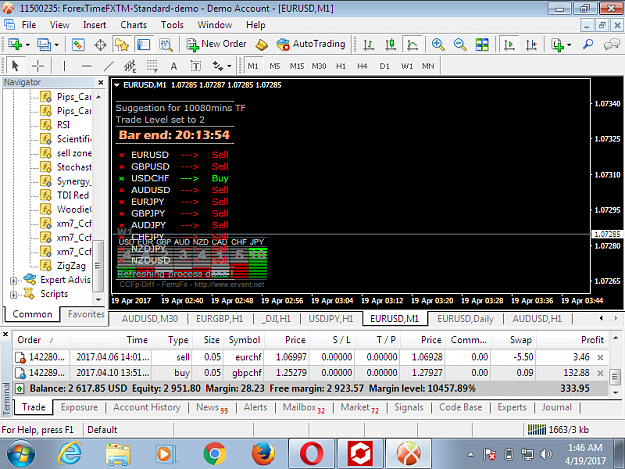625x469 pixels.
Task: Open the arrows objects dropdown
Action: pyautogui.click(x=222, y=66)
